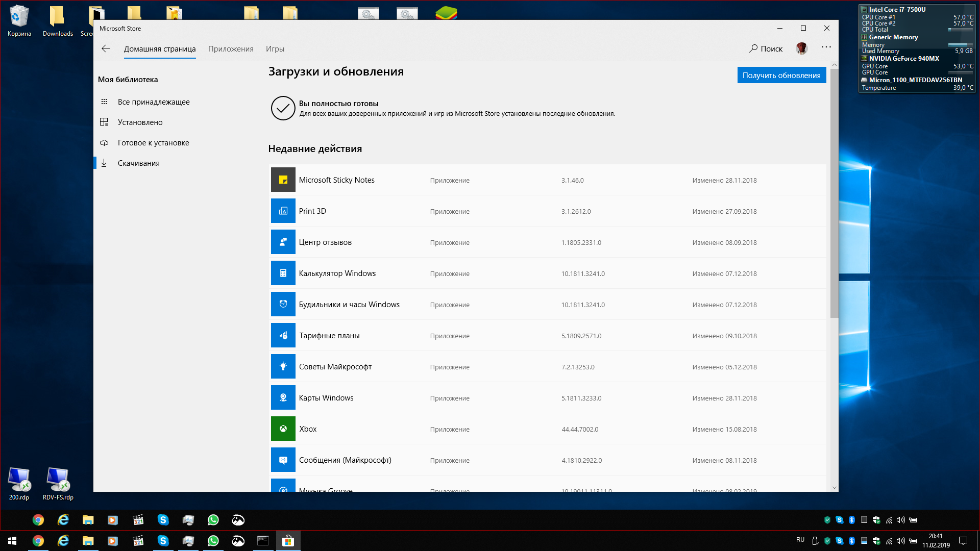The height and width of the screenshot is (551, 980).
Task: Click the Карты Windows map icon
Action: coord(283,397)
